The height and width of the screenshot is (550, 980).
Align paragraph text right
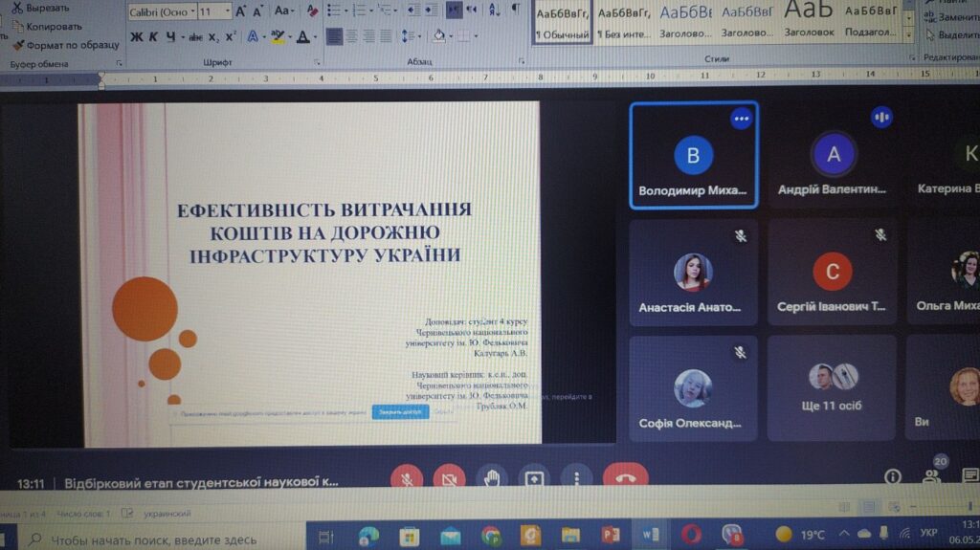(x=368, y=36)
